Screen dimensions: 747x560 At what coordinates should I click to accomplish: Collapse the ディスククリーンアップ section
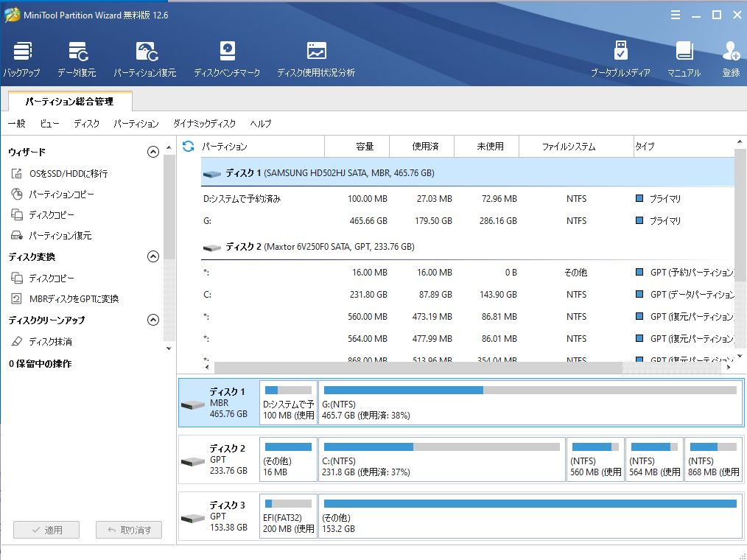click(x=153, y=320)
